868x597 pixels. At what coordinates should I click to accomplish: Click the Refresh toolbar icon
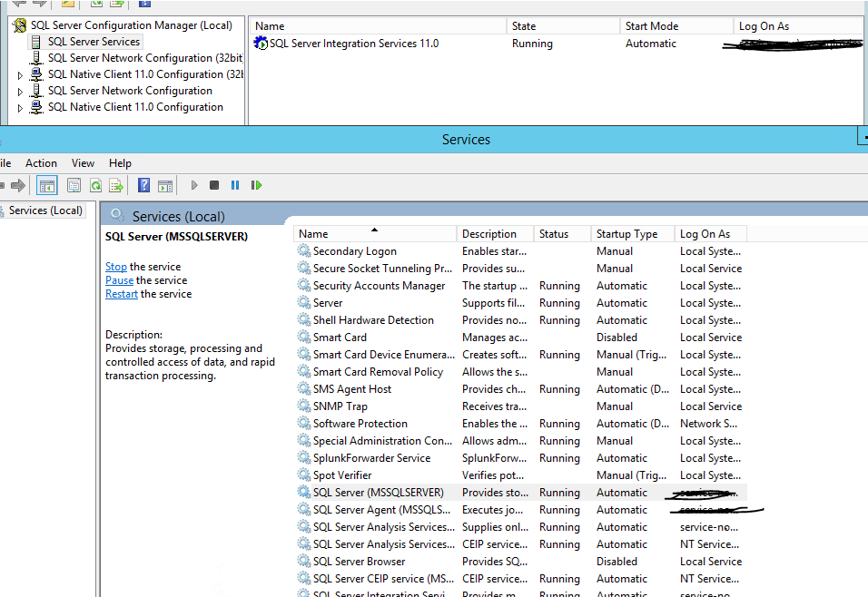tap(94, 185)
